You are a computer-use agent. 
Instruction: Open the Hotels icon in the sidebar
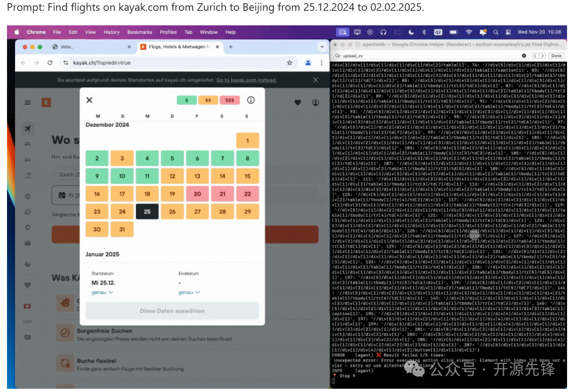(27, 143)
